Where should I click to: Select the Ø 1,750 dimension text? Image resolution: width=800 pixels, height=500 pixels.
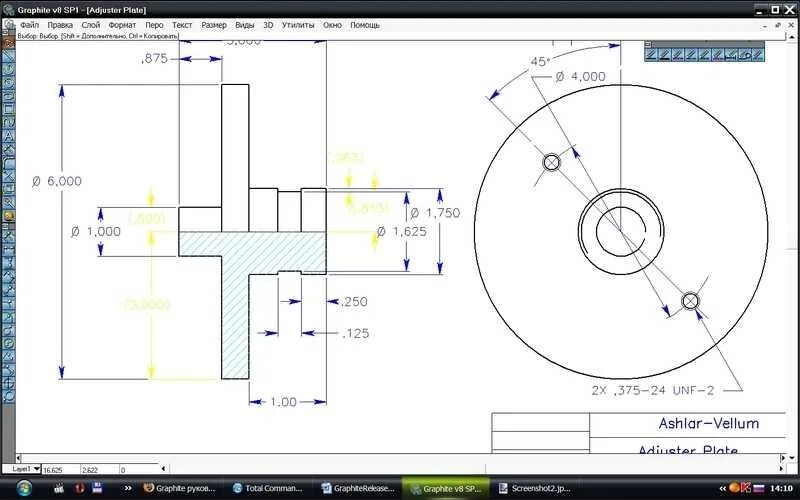point(435,213)
